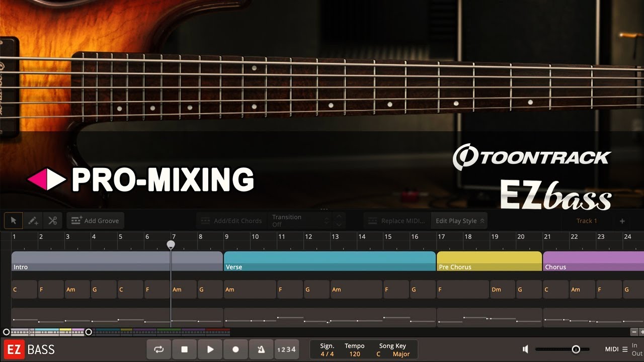Zoom in the timeline with plus

coord(641,332)
